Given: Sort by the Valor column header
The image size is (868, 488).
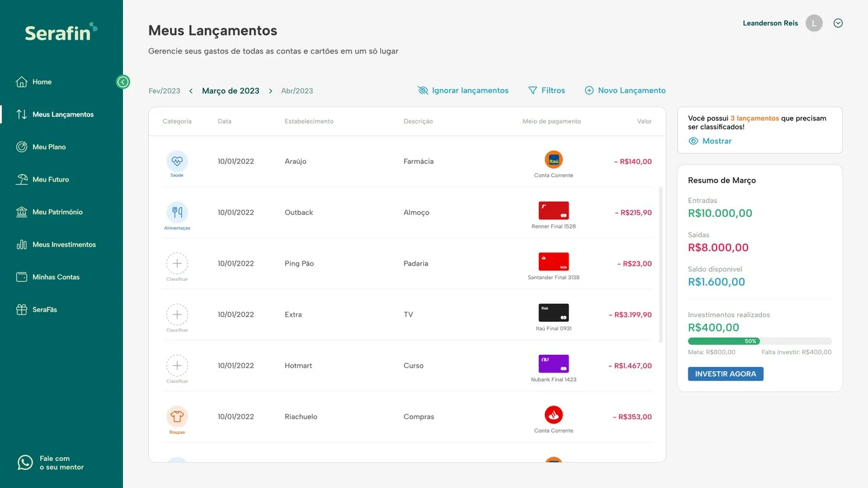Looking at the screenshot, I should click(x=644, y=121).
